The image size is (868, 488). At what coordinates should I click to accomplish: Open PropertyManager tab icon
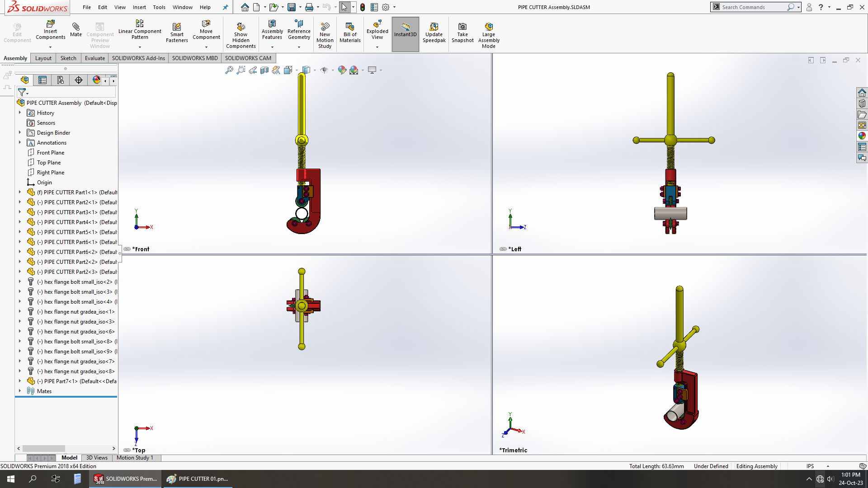click(x=42, y=80)
